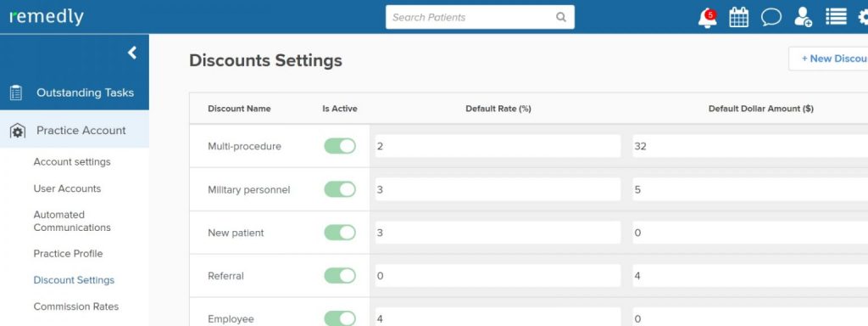The height and width of the screenshot is (326, 868).
Task: Click the remedly logo
Action: click(47, 17)
